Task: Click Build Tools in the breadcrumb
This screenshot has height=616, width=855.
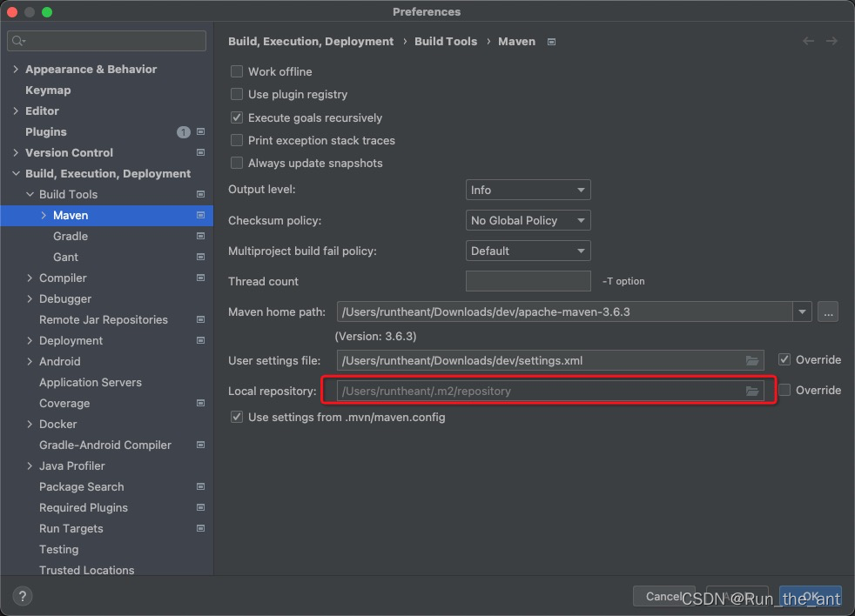Action: pyautogui.click(x=446, y=42)
